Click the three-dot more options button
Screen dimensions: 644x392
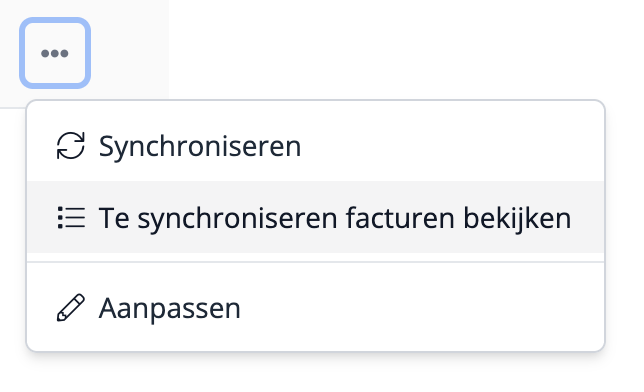(55, 53)
